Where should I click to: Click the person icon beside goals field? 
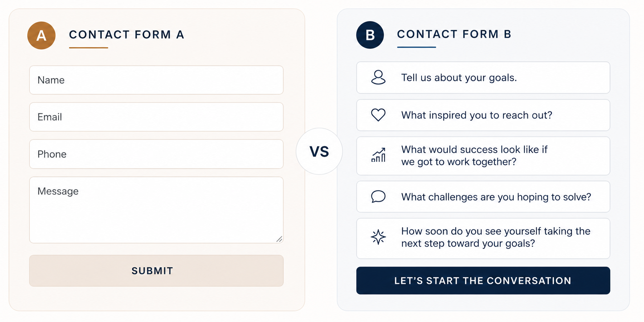[378, 77]
